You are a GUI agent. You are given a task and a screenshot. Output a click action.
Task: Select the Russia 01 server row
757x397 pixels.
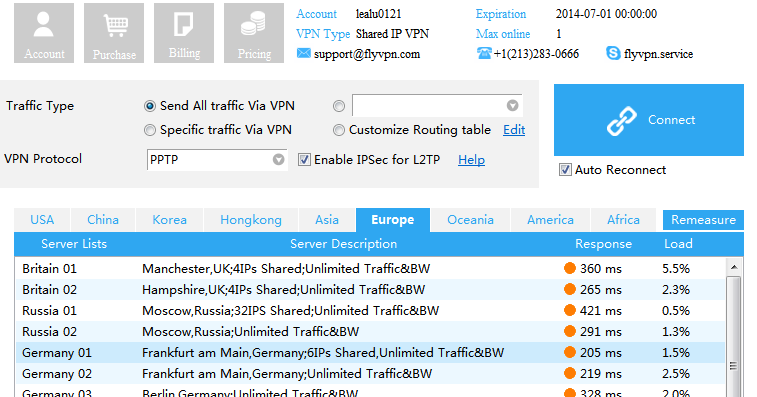point(370,310)
